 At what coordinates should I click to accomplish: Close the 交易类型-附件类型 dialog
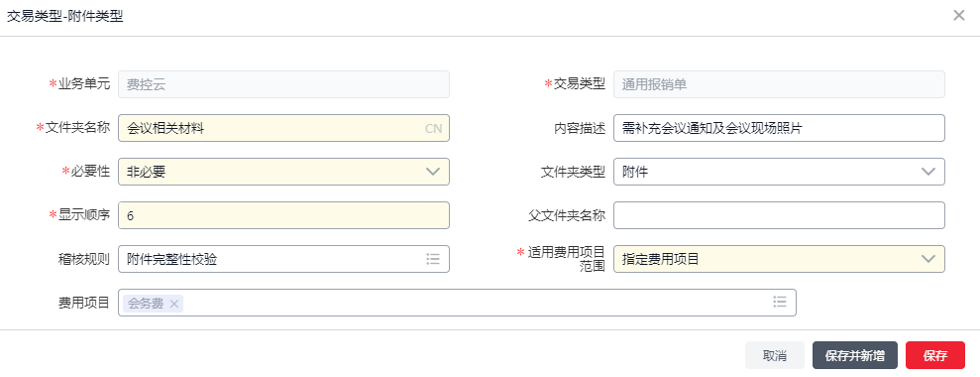click(x=959, y=16)
